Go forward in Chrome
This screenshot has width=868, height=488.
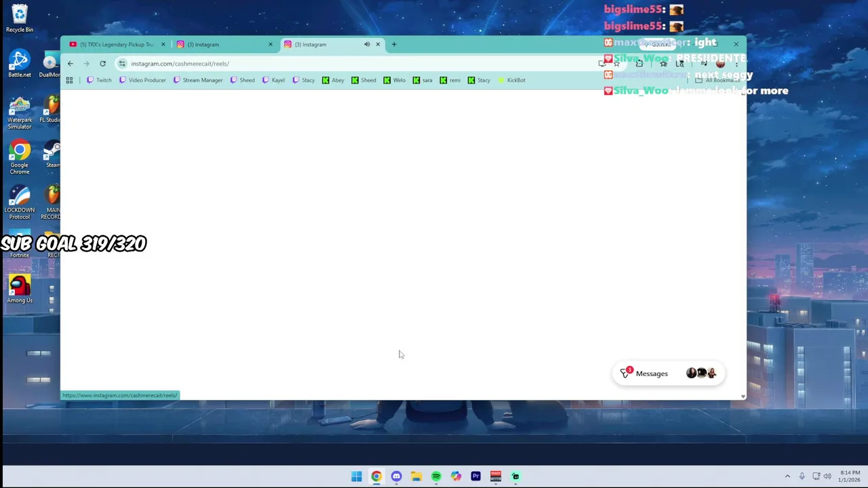click(x=86, y=64)
